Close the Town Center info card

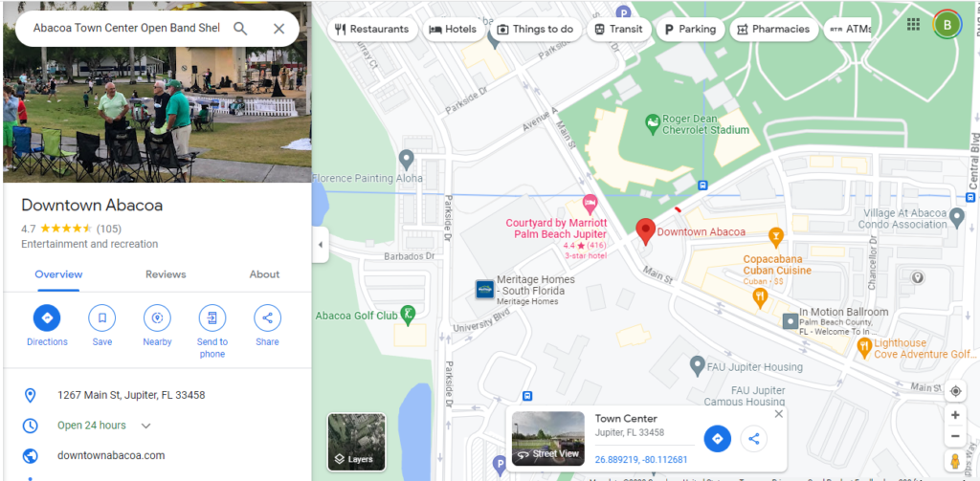click(x=778, y=413)
